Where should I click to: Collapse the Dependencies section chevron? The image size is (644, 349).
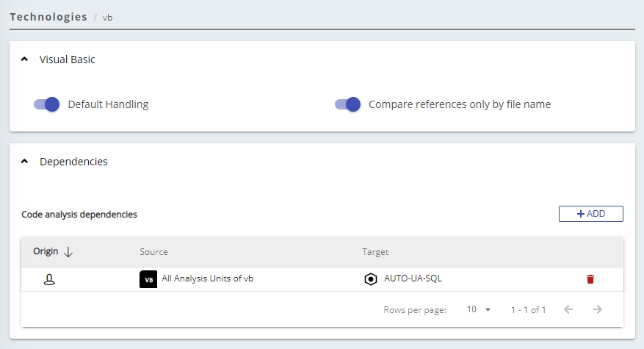click(24, 162)
